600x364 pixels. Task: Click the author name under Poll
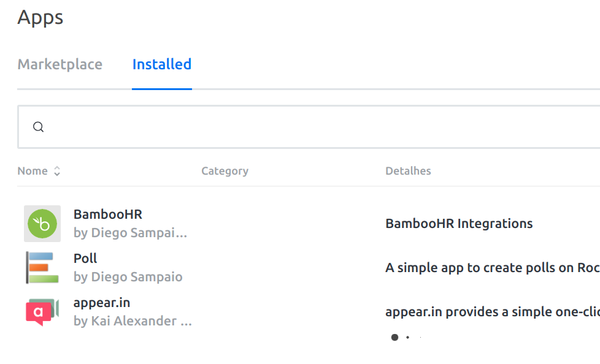(128, 277)
